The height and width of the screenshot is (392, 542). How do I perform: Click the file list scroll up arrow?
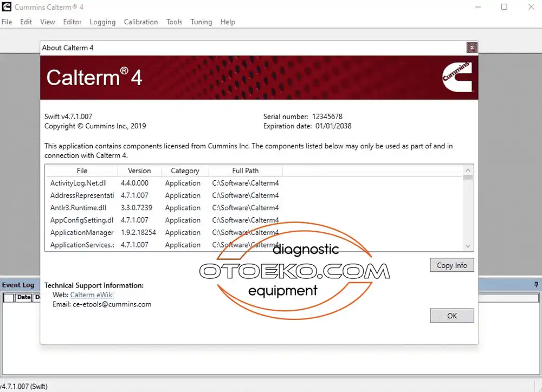468,171
